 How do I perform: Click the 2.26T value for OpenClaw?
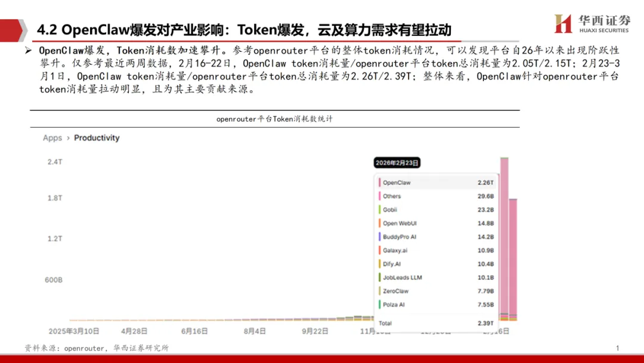485,183
